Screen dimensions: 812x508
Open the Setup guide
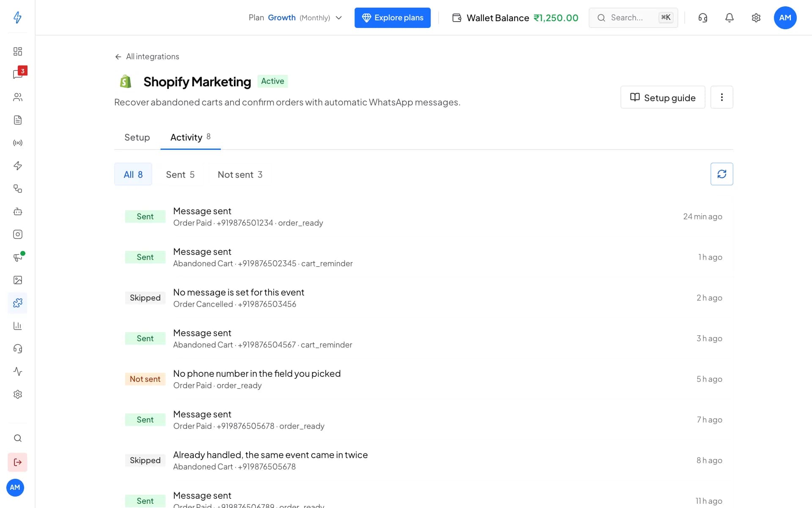662,97
